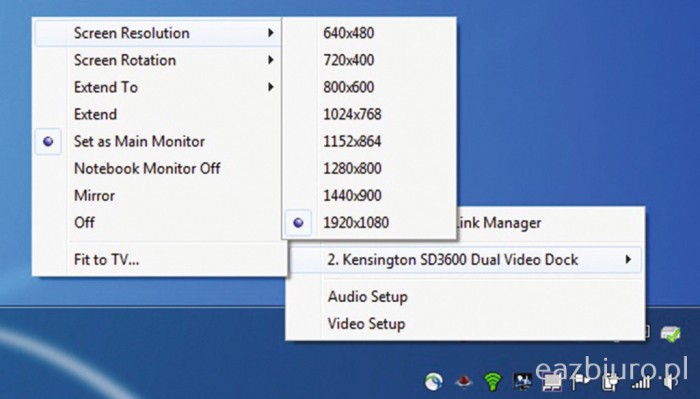Click the touchpad tray icon
This screenshot has height=399, width=700.
coord(552,383)
